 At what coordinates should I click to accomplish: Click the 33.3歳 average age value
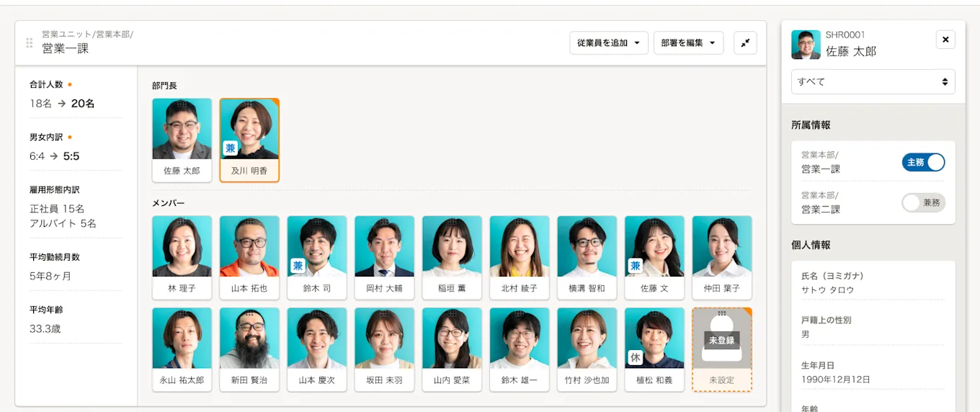[x=47, y=329]
